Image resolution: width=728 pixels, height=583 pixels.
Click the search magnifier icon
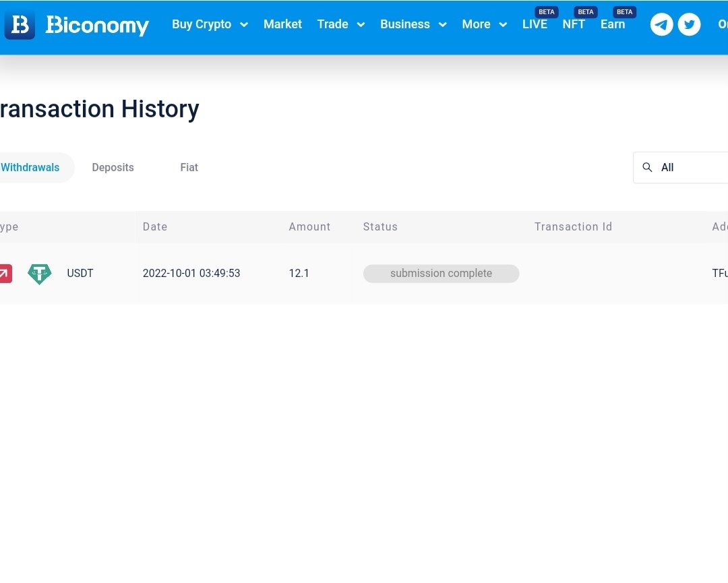tap(647, 167)
